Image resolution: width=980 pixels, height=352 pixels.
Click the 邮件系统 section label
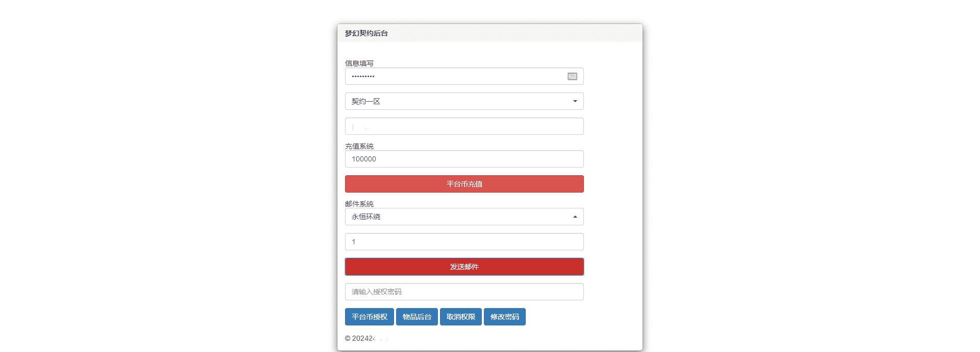[x=359, y=204]
